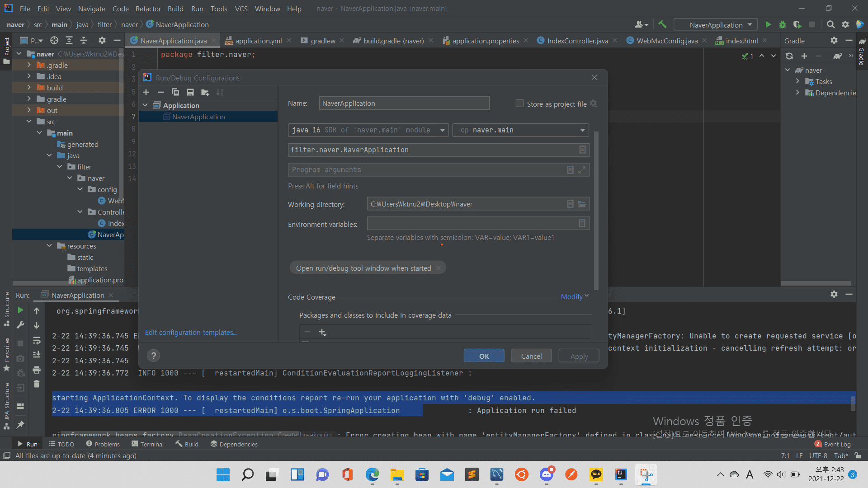Open the Problems tool window tab
The width and height of the screenshot is (868, 488).
[103, 444]
